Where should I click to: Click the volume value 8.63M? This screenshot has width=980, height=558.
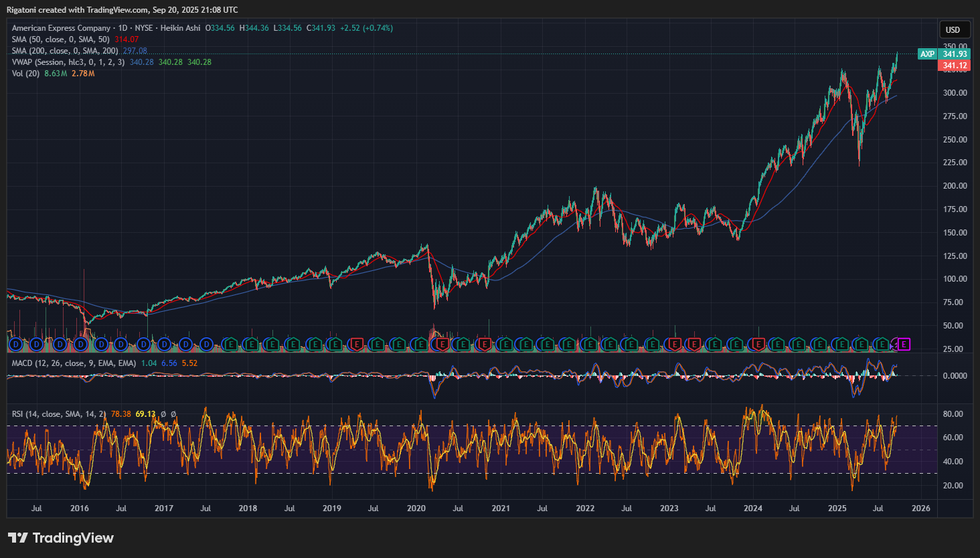(56, 74)
